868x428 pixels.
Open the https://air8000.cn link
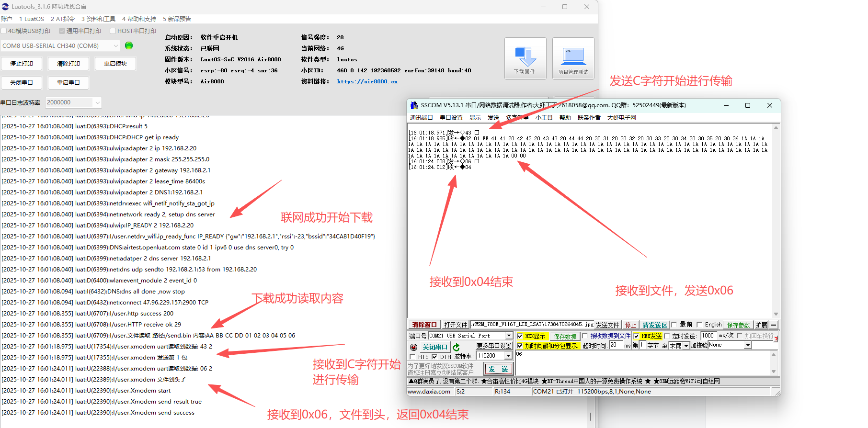click(x=367, y=81)
